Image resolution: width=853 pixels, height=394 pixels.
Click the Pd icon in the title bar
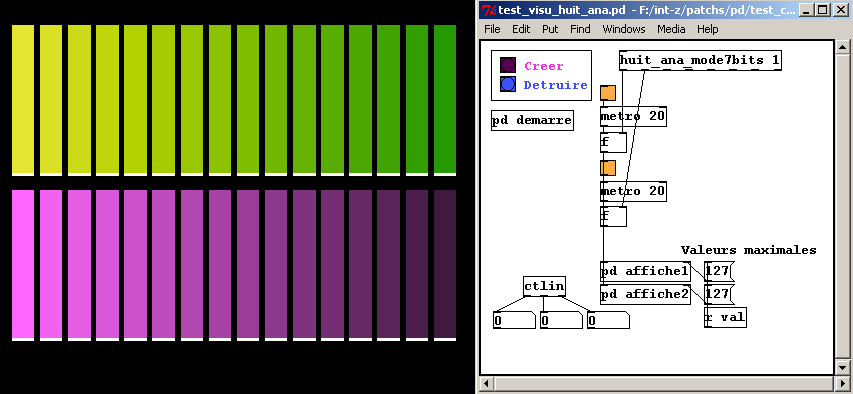(x=489, y=9)
